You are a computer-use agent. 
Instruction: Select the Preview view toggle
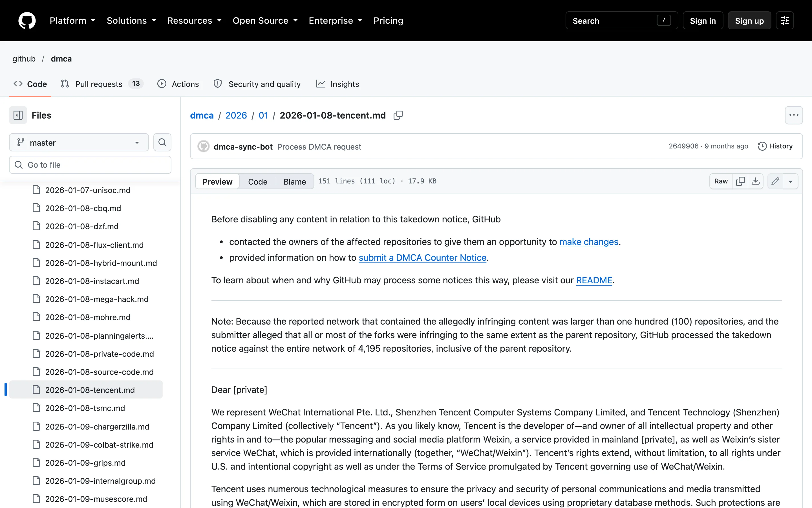pyautogui.click(x=217, y=181)
